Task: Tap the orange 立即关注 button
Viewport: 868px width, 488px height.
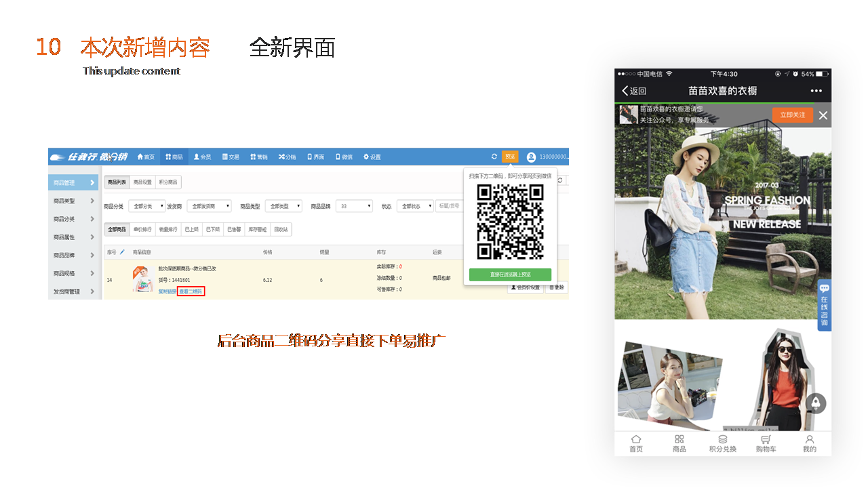Action: (792, 115)
